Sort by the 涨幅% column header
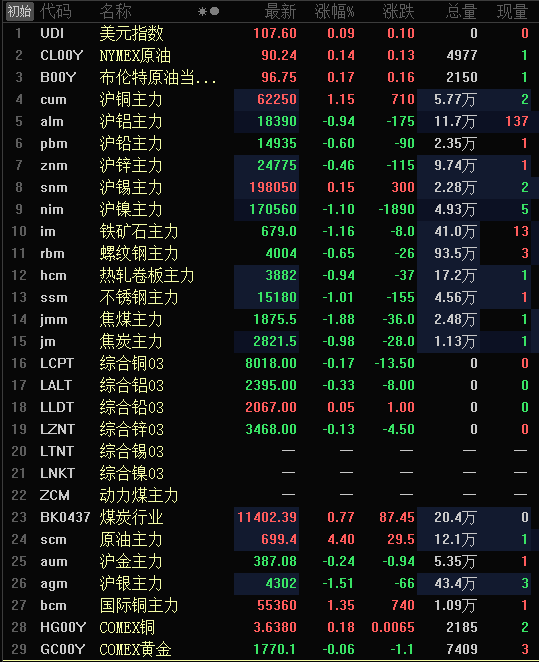The image size is (539, 662). [x=334, y=11]
